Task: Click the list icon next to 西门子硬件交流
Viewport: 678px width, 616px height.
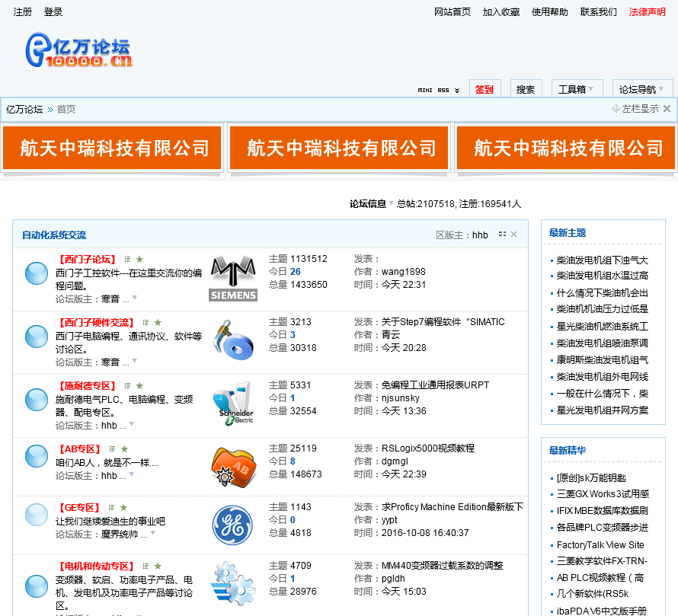Action: tap(146, 323)
